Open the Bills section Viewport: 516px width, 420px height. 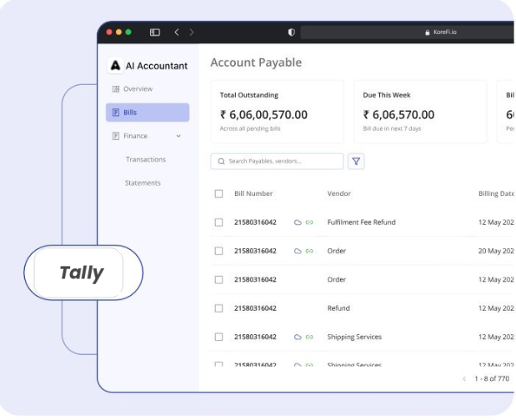pyautogui.click(x=148, y=112)
